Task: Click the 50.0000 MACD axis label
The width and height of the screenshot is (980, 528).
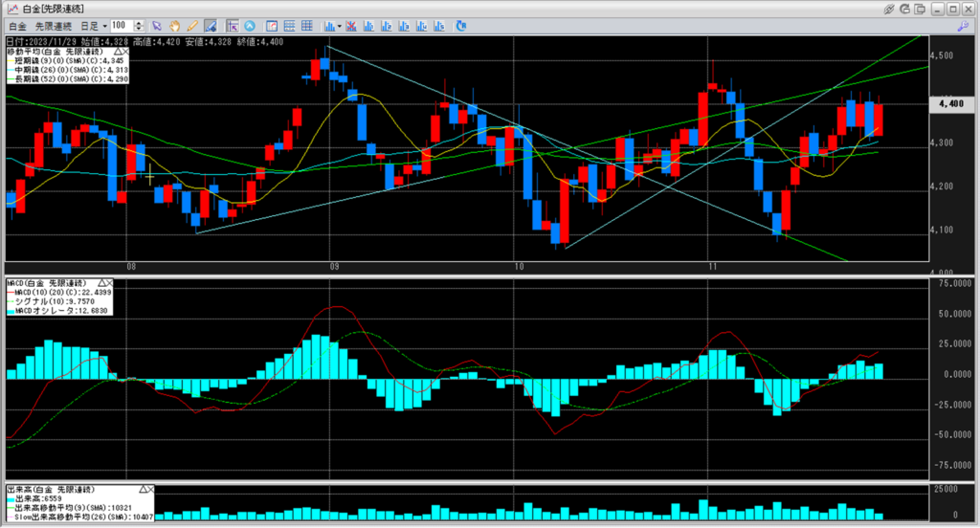Action: click(957, 314)
